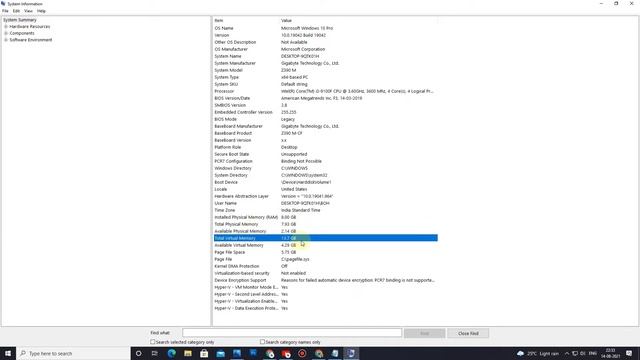Click the Close Find button
Screen dimensions: 640x360
tap(468, 333)
